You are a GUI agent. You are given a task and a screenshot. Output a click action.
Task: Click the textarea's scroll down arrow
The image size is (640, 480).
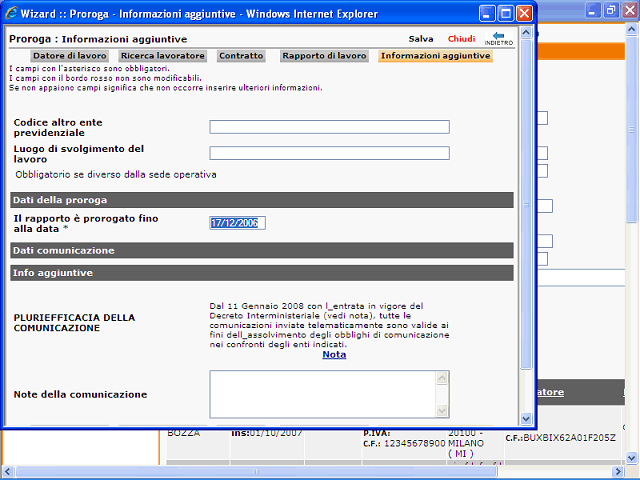tap(443, 411)
